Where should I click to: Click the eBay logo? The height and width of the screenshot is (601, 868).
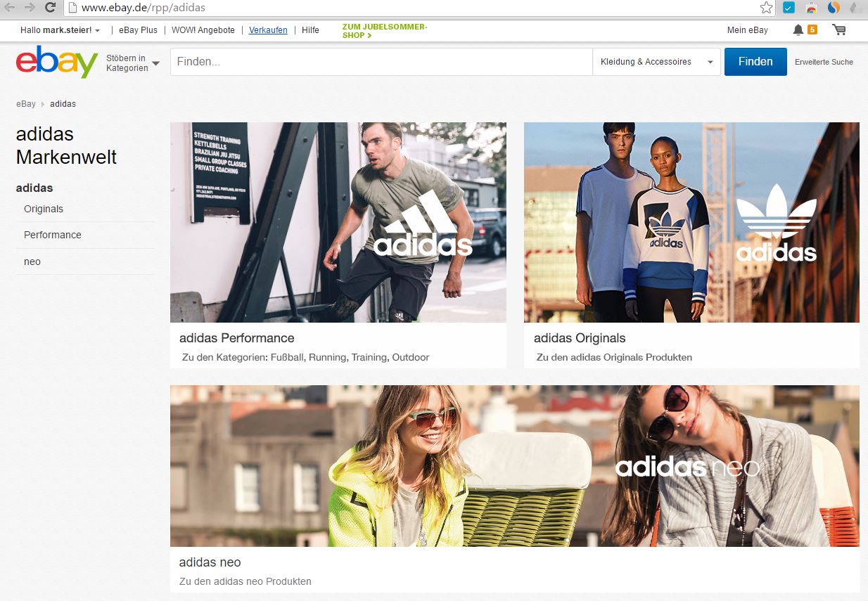pos(57,62)
